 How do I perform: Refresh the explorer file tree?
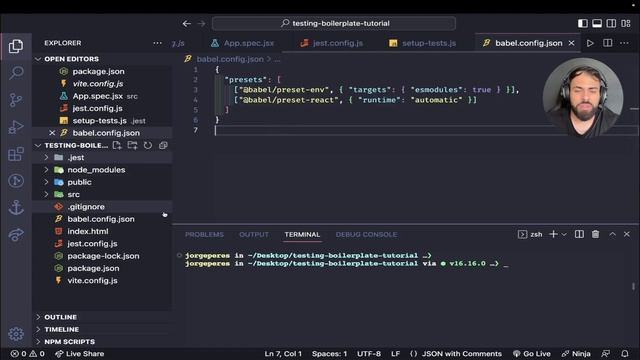(x=148, y=145)
